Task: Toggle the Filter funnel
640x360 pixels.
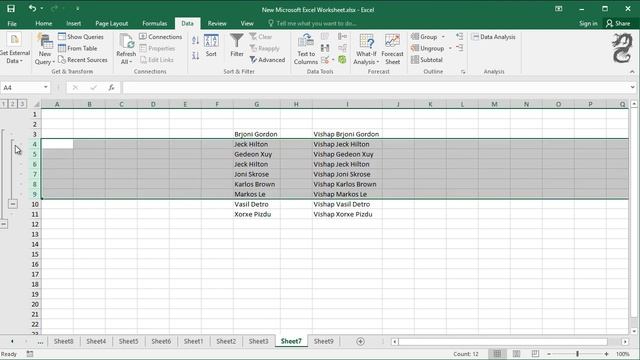Action: pos(237,46)
